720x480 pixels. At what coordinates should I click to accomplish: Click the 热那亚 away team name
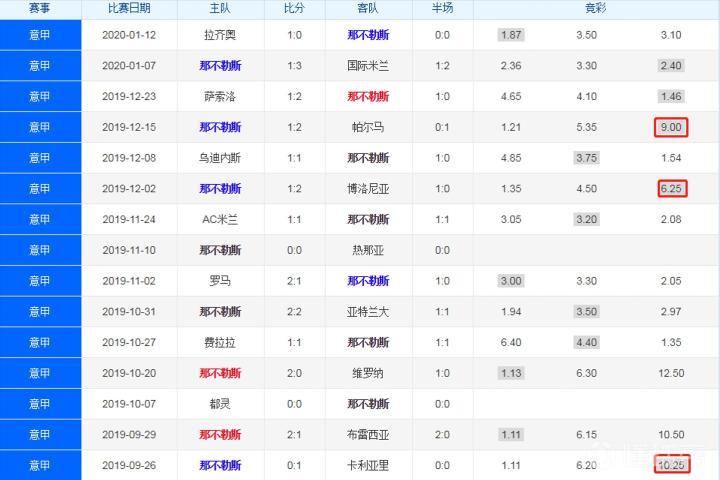click(x=369, y=250)
